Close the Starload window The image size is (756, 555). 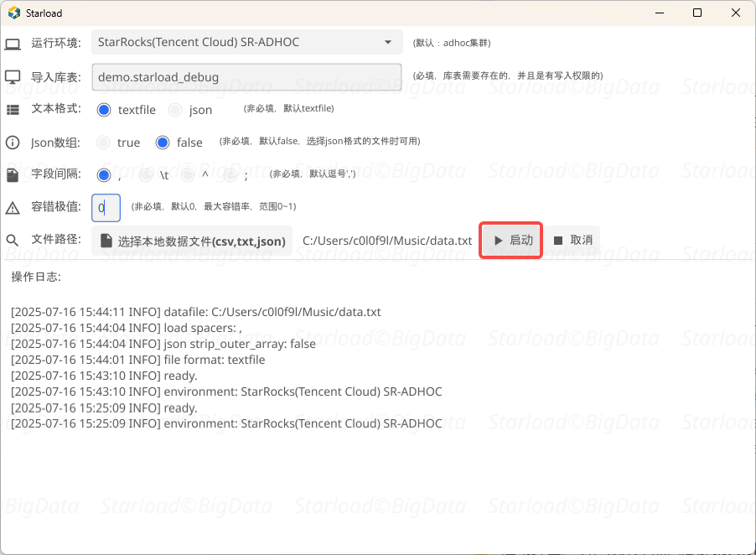[735, 13]
